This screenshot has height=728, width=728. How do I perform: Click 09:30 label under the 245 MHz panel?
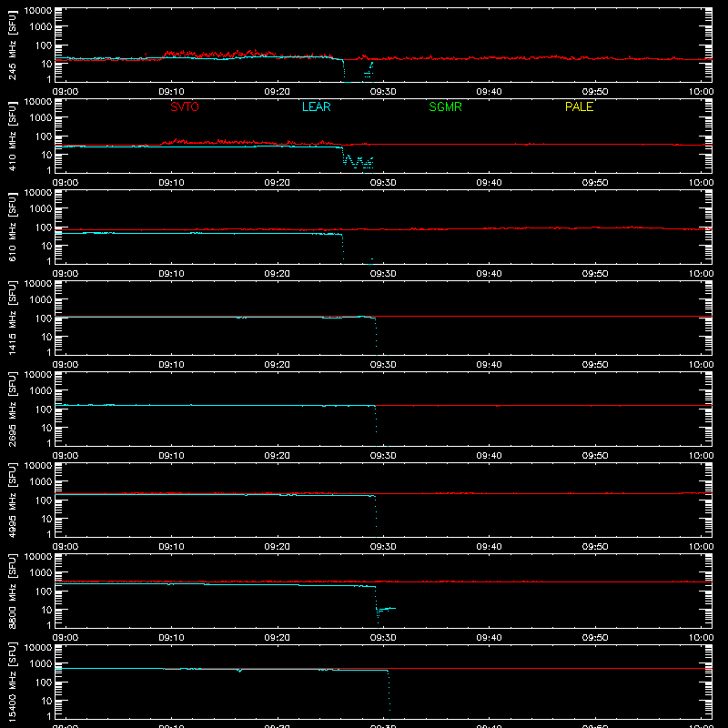pyautogui.click(x=383, y=92)
